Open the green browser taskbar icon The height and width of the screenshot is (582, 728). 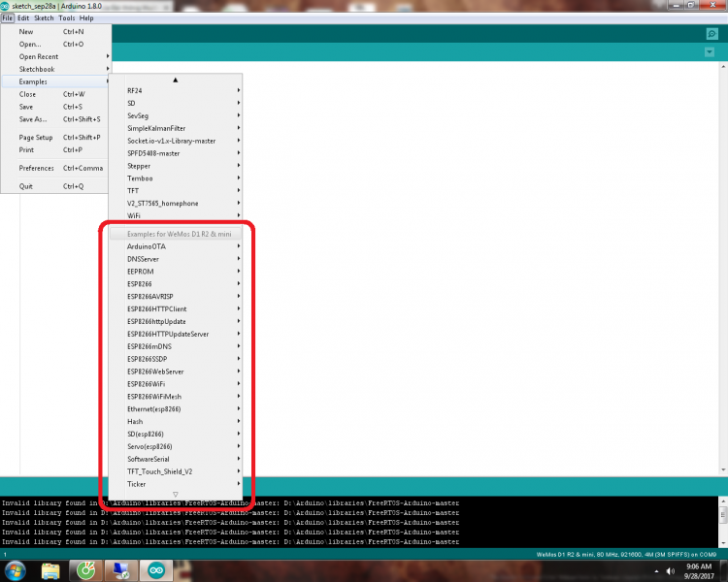85,570
